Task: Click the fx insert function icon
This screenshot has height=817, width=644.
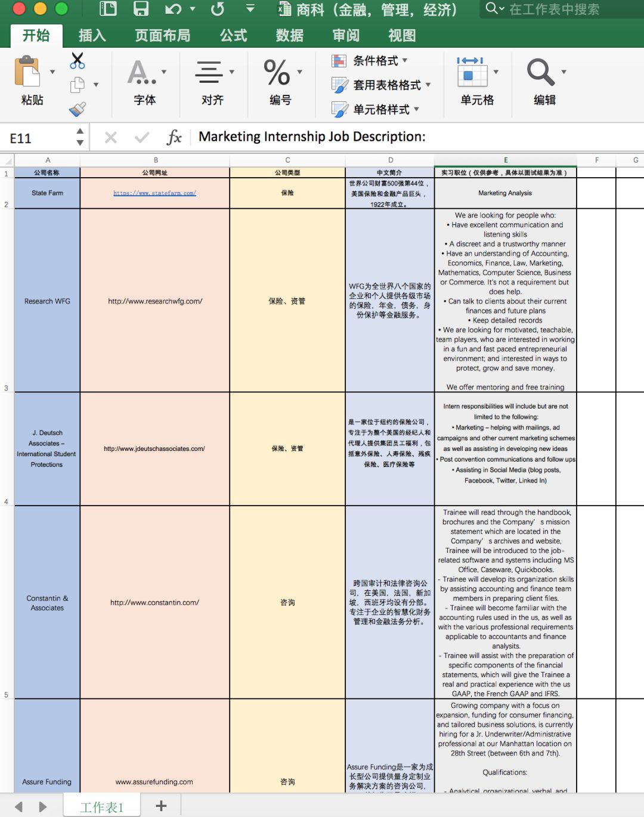Action: [x=174, y=138]
